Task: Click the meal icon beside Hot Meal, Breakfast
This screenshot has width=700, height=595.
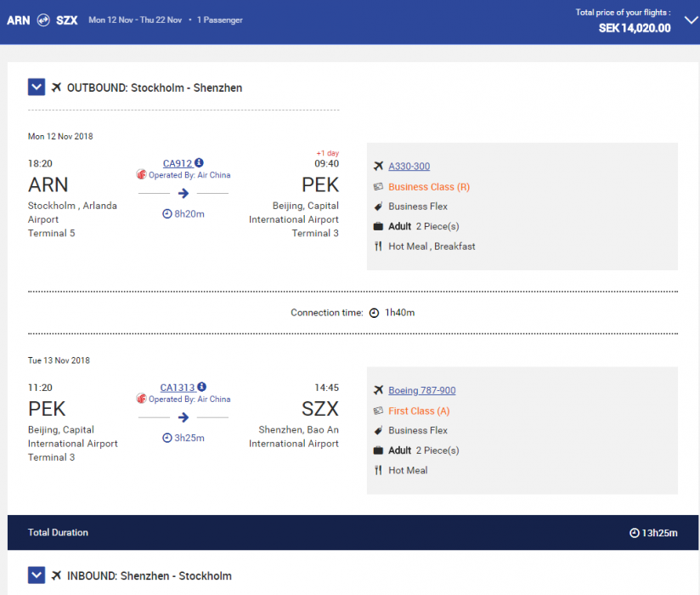Action: click(x=378, y=246)
